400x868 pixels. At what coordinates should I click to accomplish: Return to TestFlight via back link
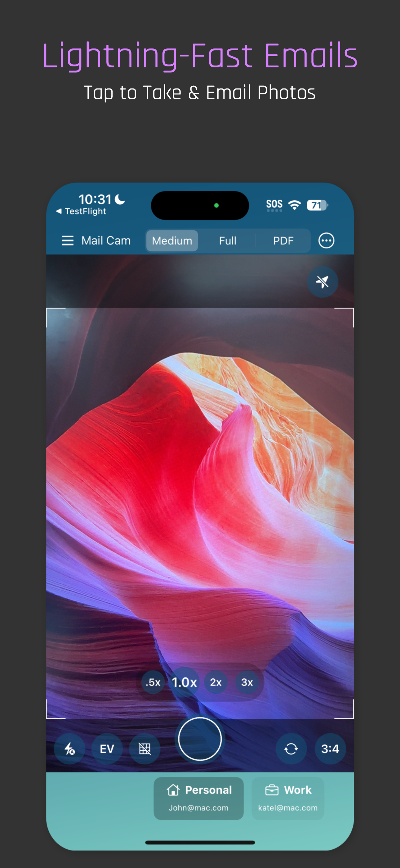[x=81, y=211]
